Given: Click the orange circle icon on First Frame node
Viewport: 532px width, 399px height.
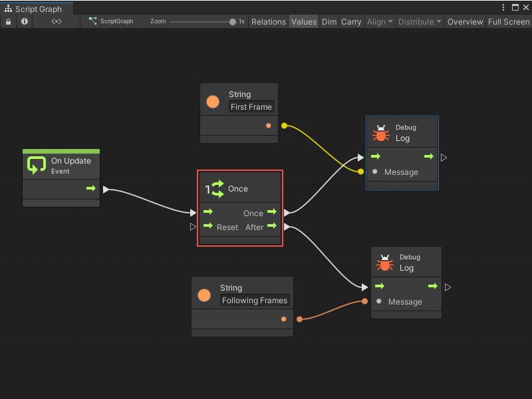Looking at the screenshot, I should (211, 101).
